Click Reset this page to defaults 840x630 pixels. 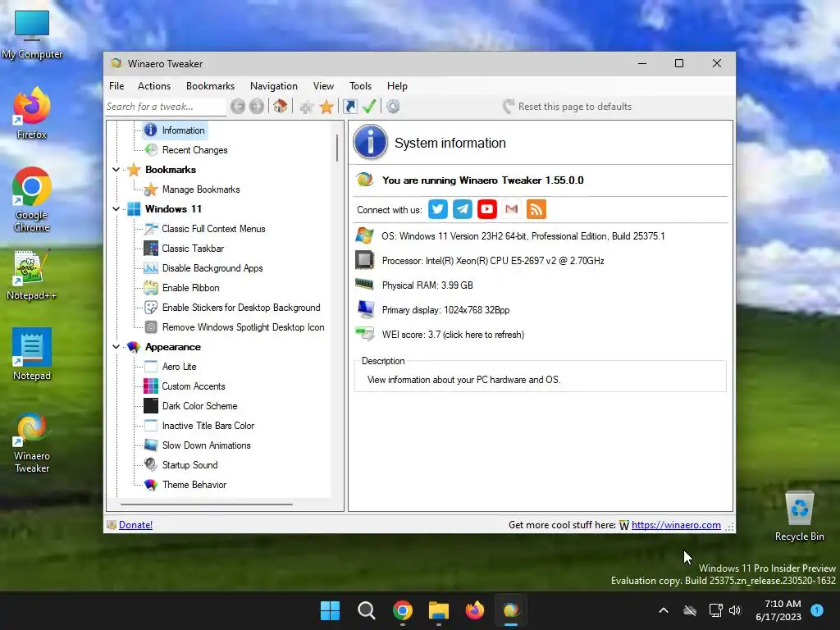[x=568, y=107]
